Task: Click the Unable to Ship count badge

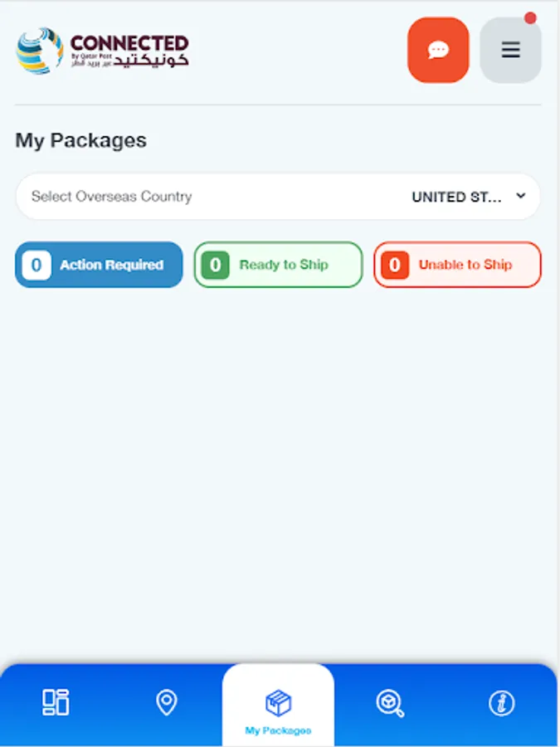Action: click(x=395, y=265)
